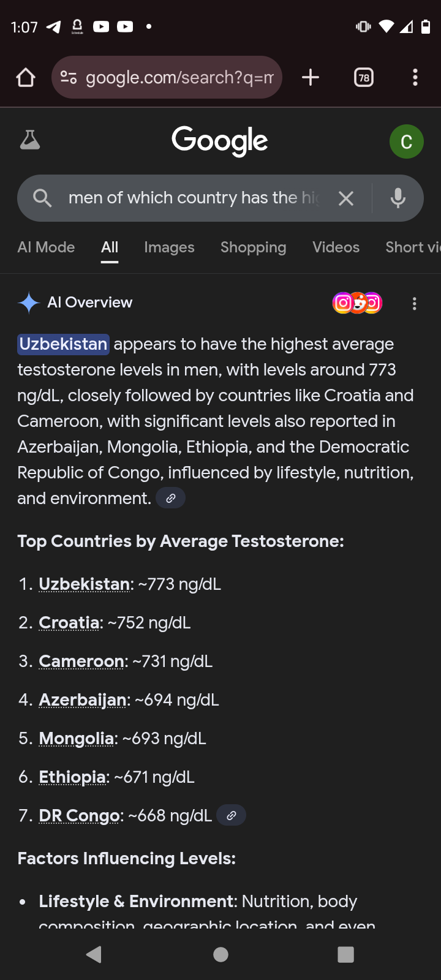The width and height of the screenshot is (441, 980).
Task: Open AI Overview more options menu
Action: coord(415,304)
